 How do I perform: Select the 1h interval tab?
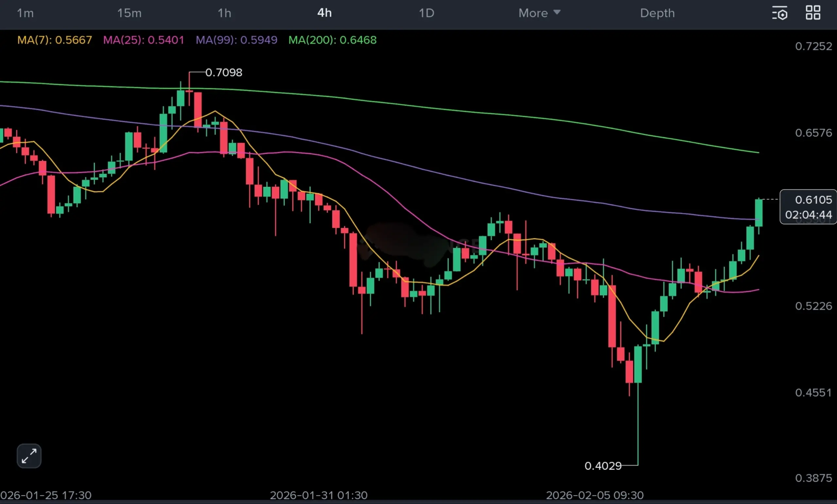pos(224,13)
